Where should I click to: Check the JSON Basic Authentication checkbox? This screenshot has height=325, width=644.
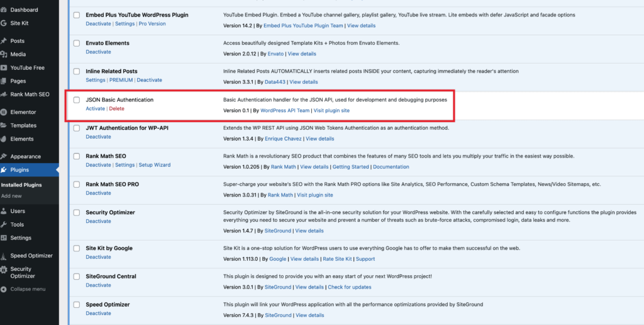click(x=76, y=100)
